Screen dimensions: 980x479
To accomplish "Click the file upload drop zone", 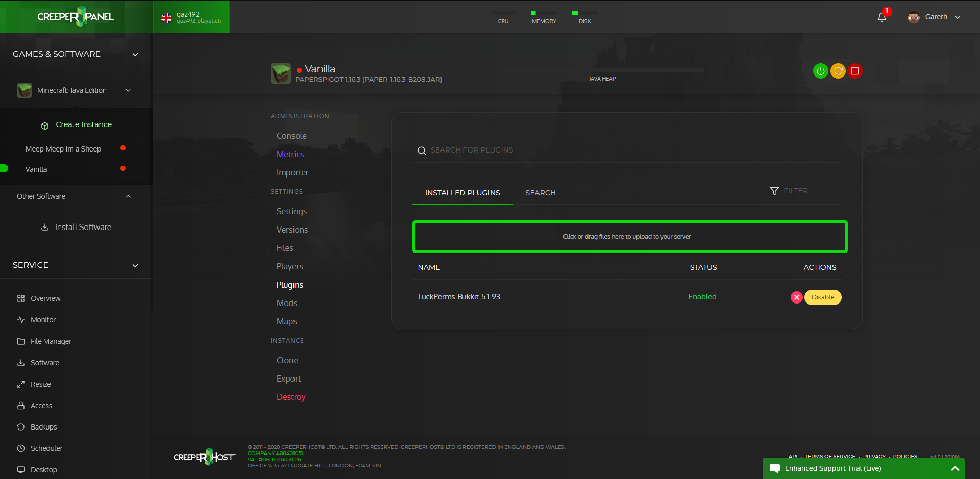I will [630, 237].
